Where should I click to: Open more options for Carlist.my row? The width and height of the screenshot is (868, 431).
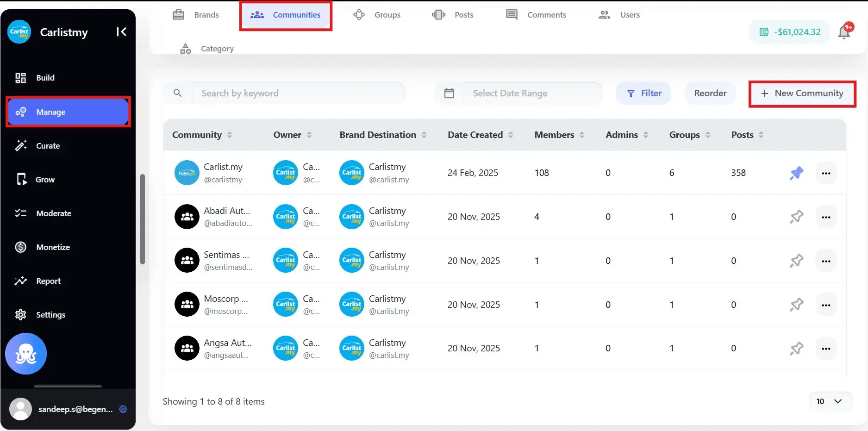click(x=826, y=173)
